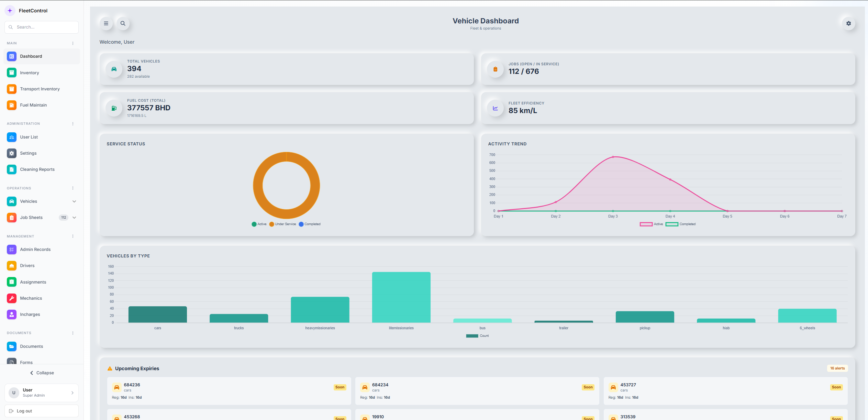868x420 pixels.
Task: Toggle the Active legend in Service Status
Action: [x=259, y=224]
